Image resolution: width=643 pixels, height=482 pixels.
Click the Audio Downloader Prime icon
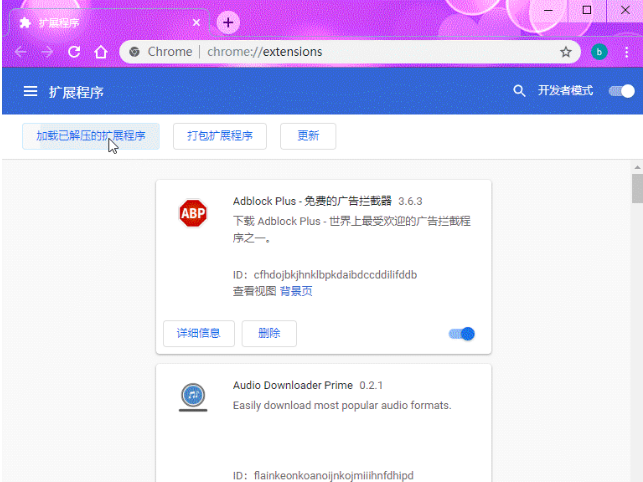(x=193, y=397)
